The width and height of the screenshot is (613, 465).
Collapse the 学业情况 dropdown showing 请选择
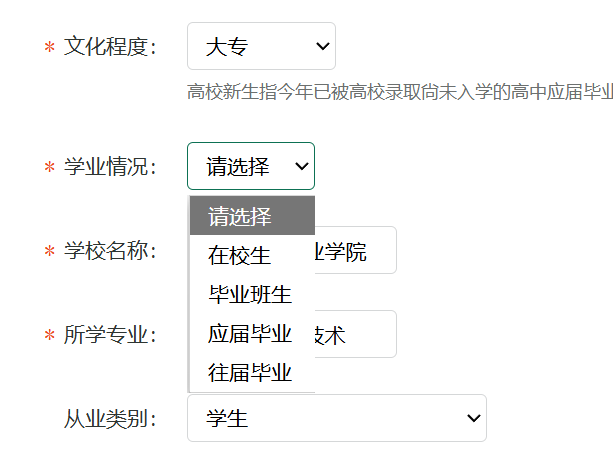251,166
